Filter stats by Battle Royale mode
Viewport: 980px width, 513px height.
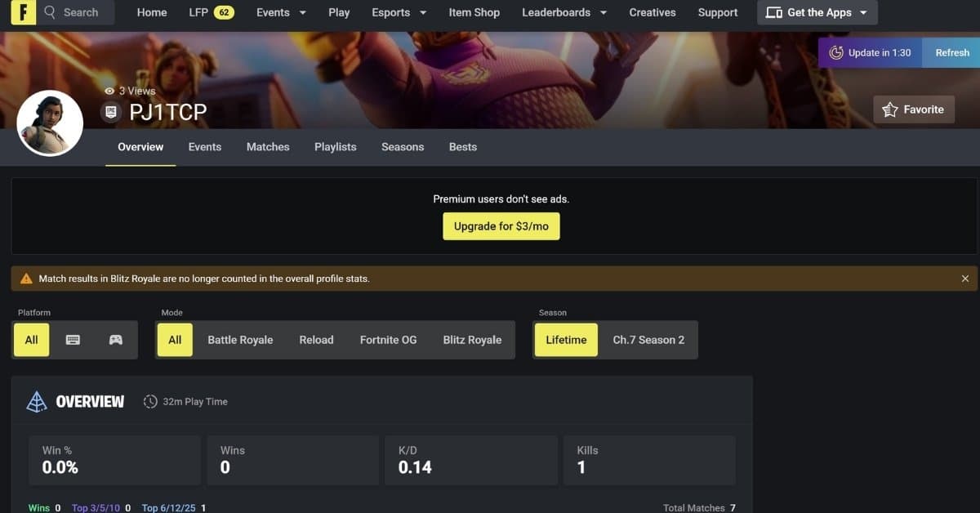[240, 340]
